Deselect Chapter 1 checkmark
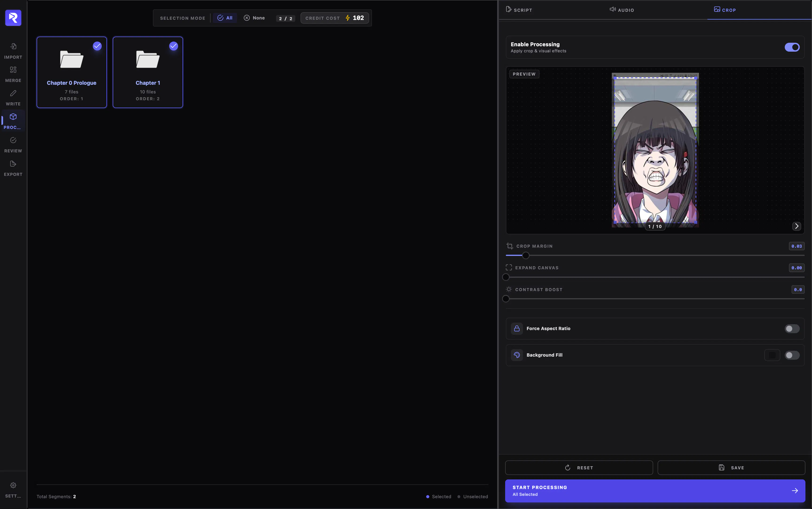The height and width of the screenshot is (509, 812). 173,46
